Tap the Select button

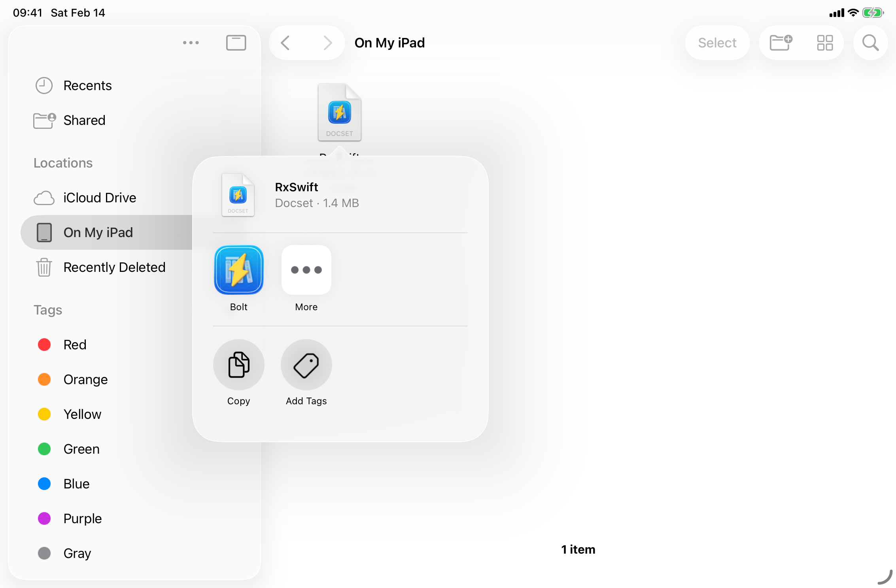point(717,43)
